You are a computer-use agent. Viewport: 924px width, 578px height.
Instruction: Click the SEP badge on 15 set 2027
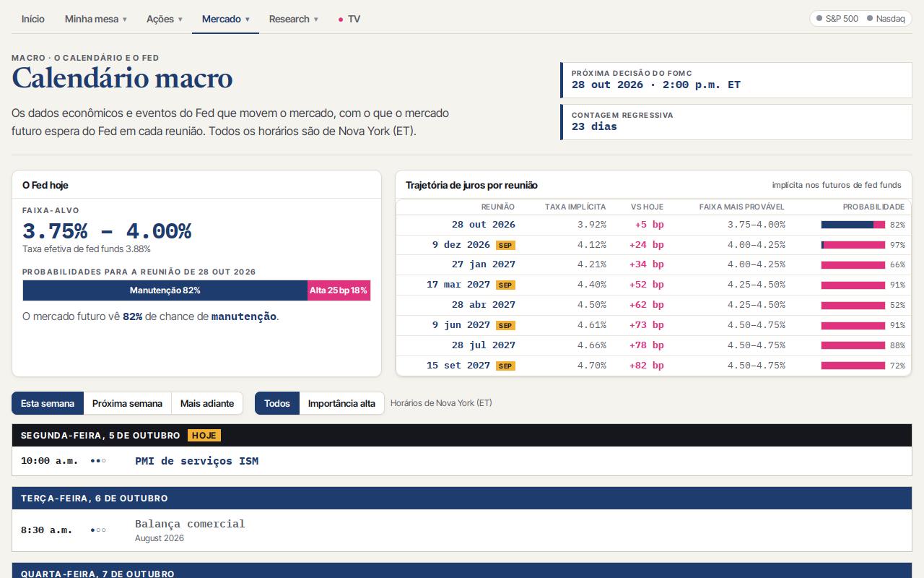click(x=505, y=366)
